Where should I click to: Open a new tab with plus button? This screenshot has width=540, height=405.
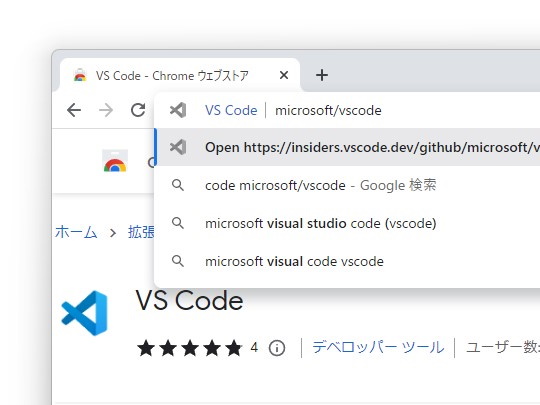pyautogui.click(x=322, y=75)
